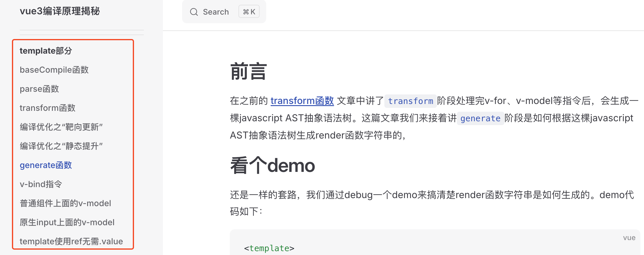Click the ⌘K shortcut badge
Screen dimensions: 644x255
coord(249,12)
